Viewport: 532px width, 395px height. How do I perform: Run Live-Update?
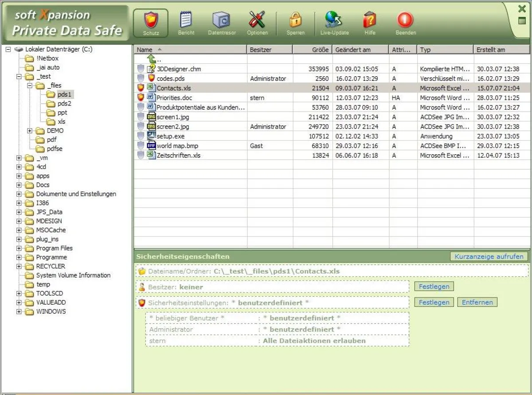(x=334, y=21)
